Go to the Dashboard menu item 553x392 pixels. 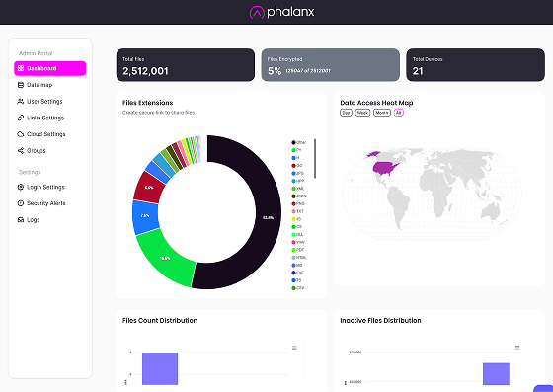tap(49, 68)
